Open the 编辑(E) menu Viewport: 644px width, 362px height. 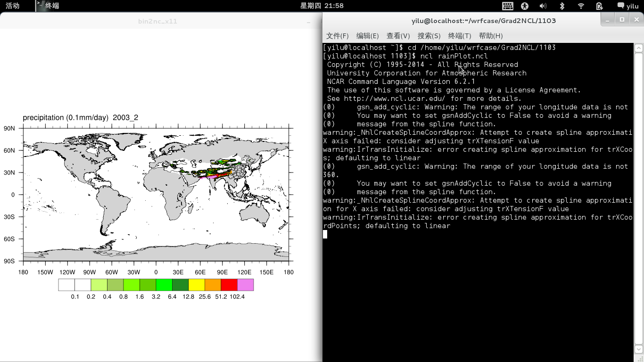(367, 36)
